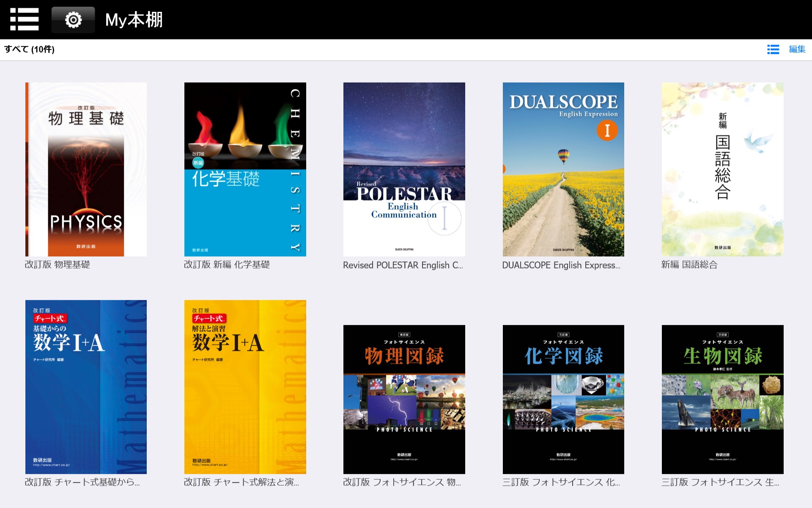Click the 新編 国語総合 title text

(689, 265)
